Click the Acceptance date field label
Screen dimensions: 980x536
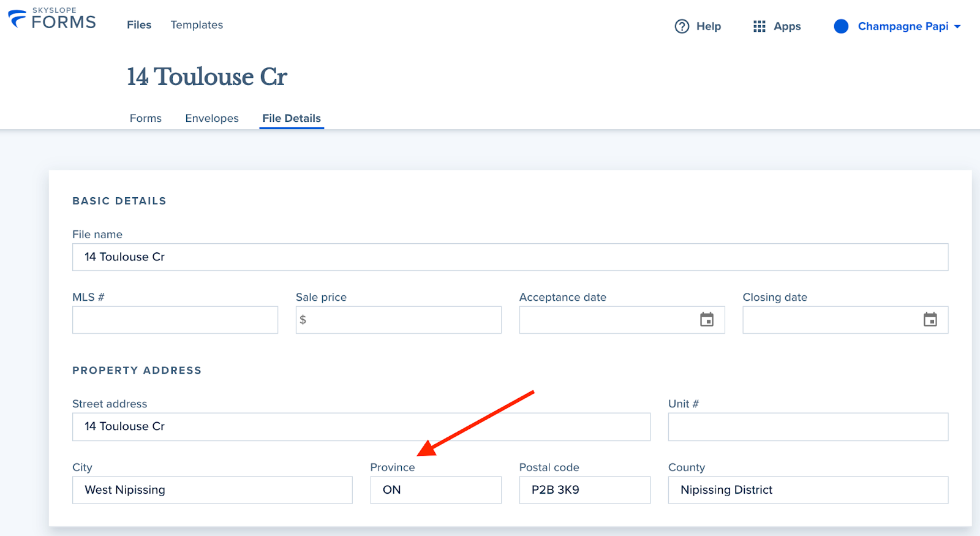(563, 297)
